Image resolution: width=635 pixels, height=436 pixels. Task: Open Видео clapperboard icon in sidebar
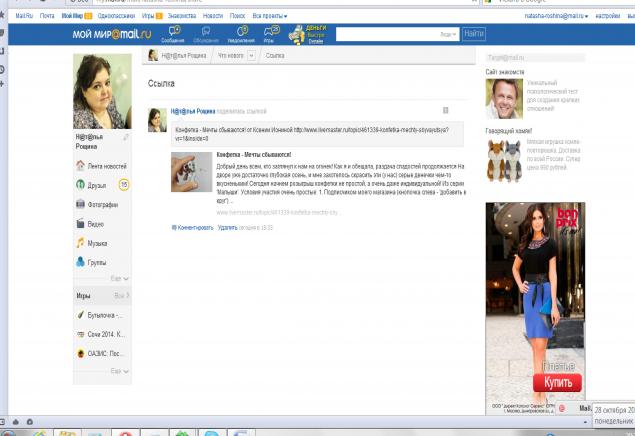80,223
